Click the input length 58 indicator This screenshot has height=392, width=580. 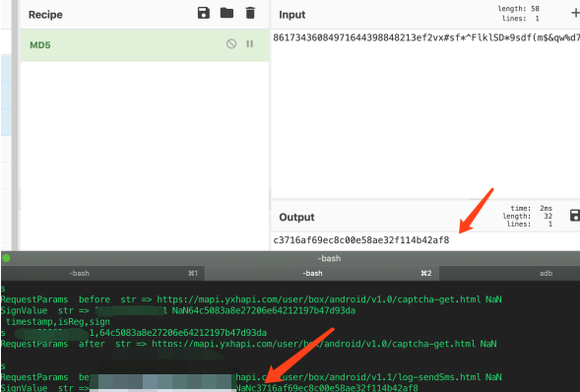pos(519,9)
